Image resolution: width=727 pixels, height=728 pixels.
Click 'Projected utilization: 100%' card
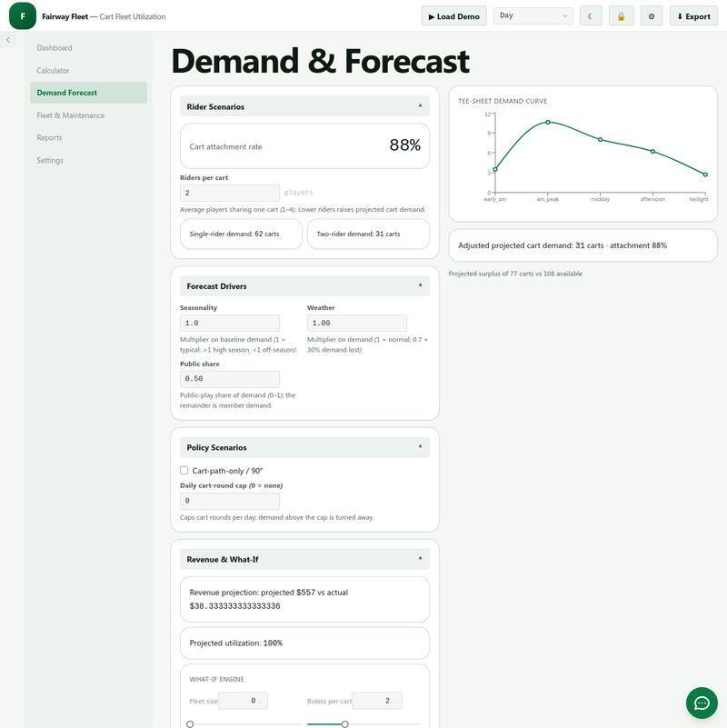(x=304, y=643)
